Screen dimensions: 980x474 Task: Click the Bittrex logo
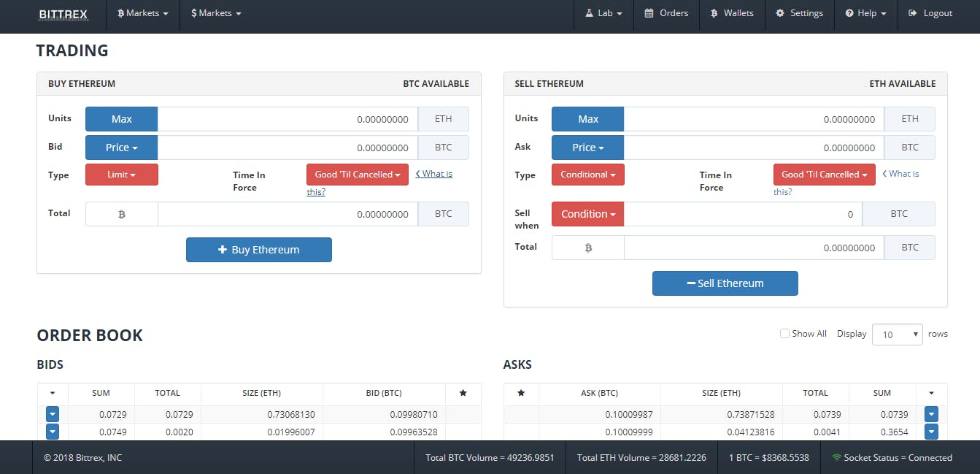[x=63, y=13]
